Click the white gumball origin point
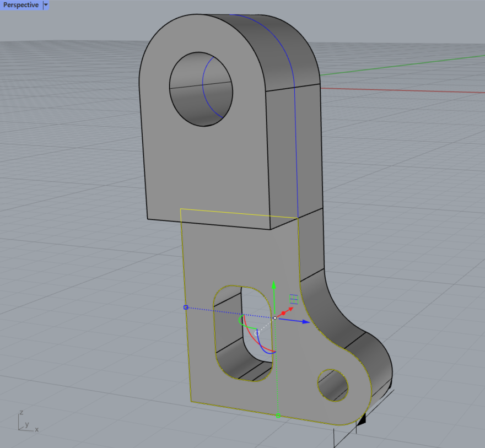 coord(275,318)
